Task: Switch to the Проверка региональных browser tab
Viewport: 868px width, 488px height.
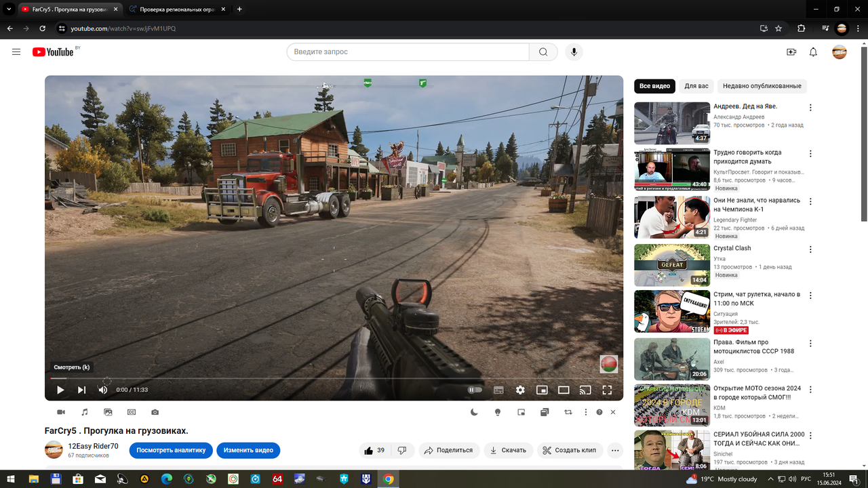Action: [x=176, y=9]
